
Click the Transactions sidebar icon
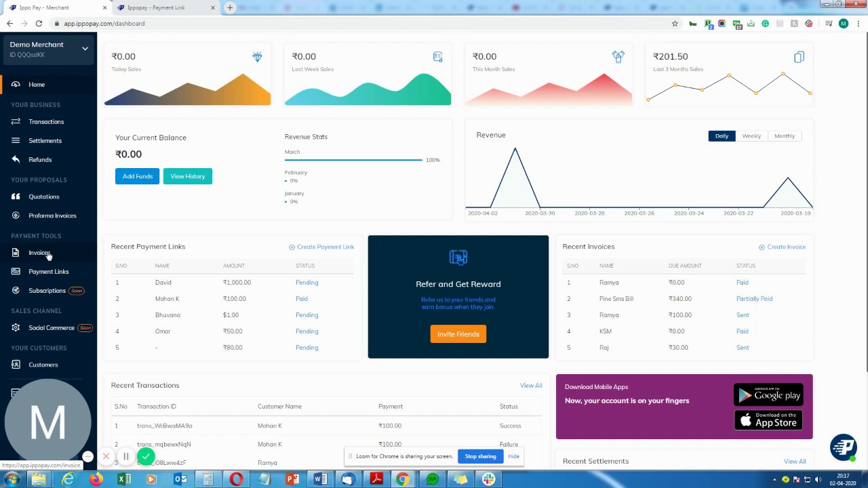pyautogui.click(x=16, y=122)
